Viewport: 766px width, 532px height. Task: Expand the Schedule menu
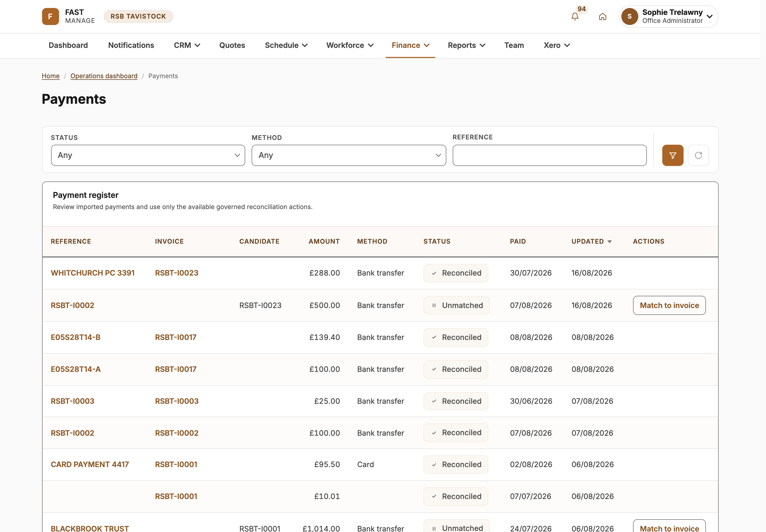286,45
